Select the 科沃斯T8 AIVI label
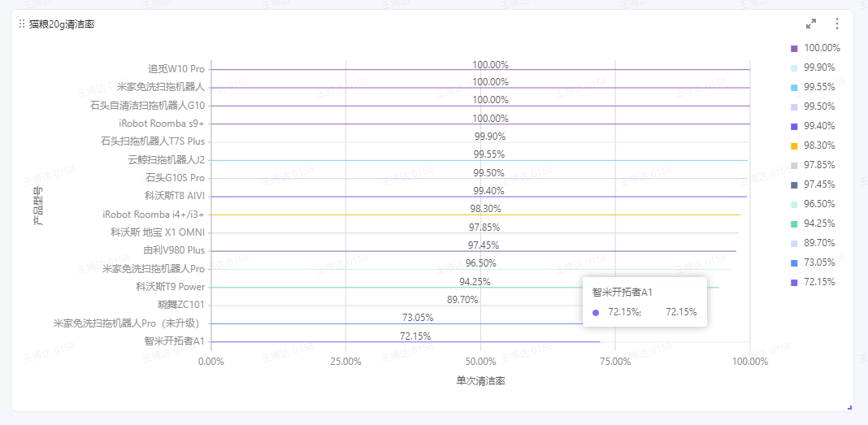 tap(175, 196)
